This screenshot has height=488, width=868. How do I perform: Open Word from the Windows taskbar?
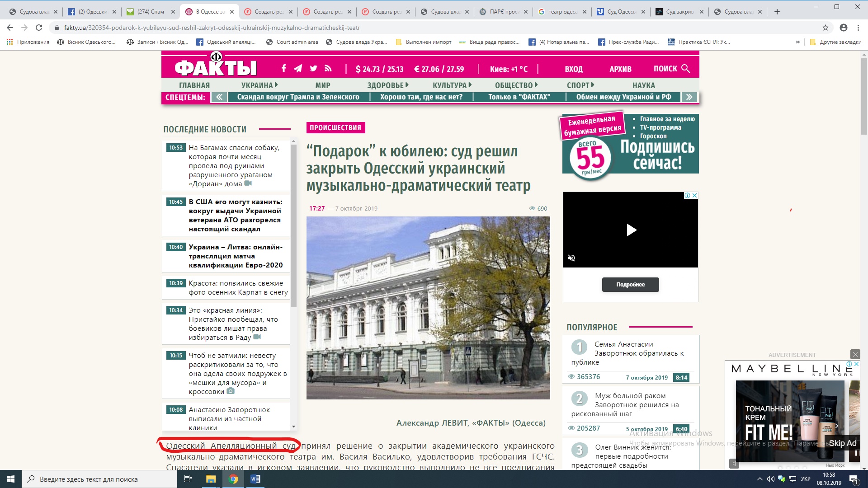click(x=255, y=479)
